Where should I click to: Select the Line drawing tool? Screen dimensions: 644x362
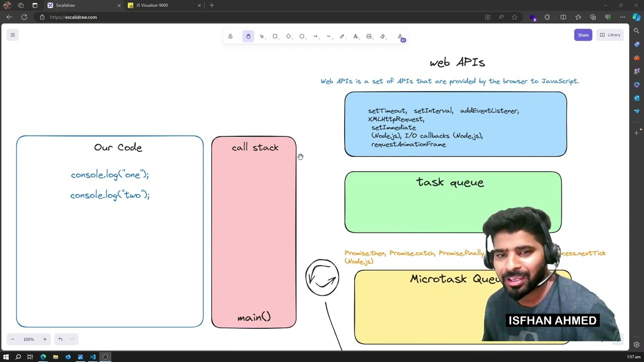coord(329,36)
